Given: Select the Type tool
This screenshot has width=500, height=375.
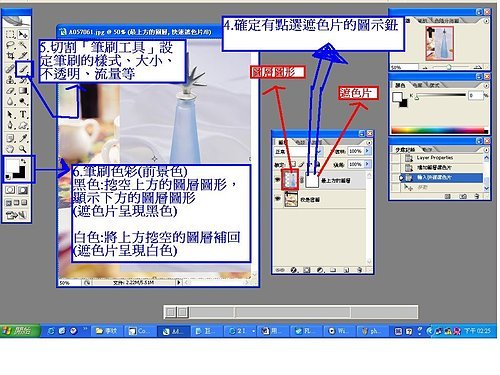Looking at the screenshot, I should 23,115.
